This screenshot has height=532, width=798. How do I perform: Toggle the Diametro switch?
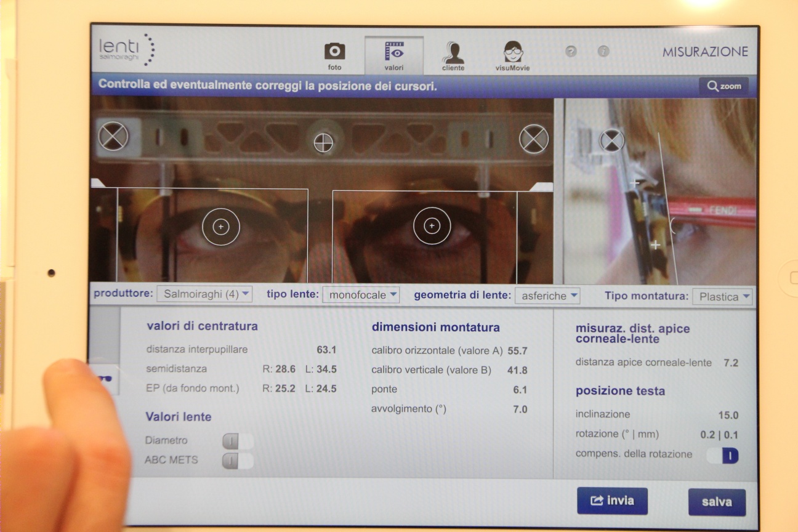pyautogui.click(x=238, y=441)
